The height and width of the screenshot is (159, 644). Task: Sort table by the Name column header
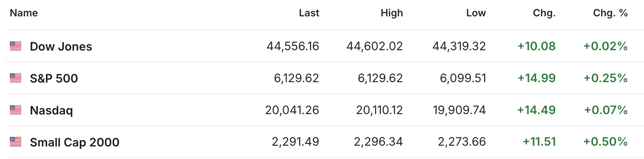24,13
